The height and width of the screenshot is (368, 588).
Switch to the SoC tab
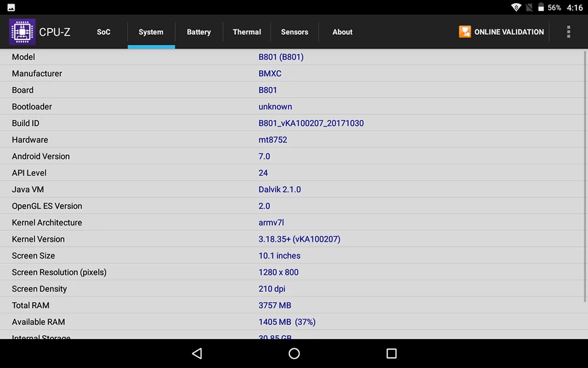tap(103, 32)
